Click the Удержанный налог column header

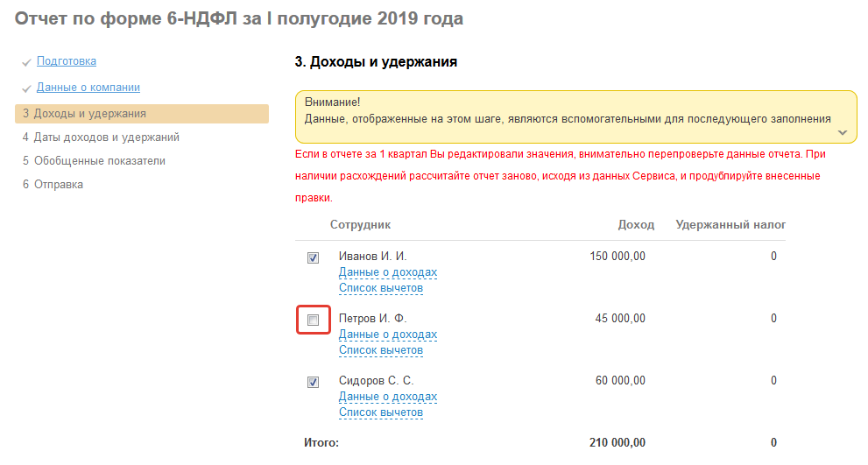pos(730,225)
